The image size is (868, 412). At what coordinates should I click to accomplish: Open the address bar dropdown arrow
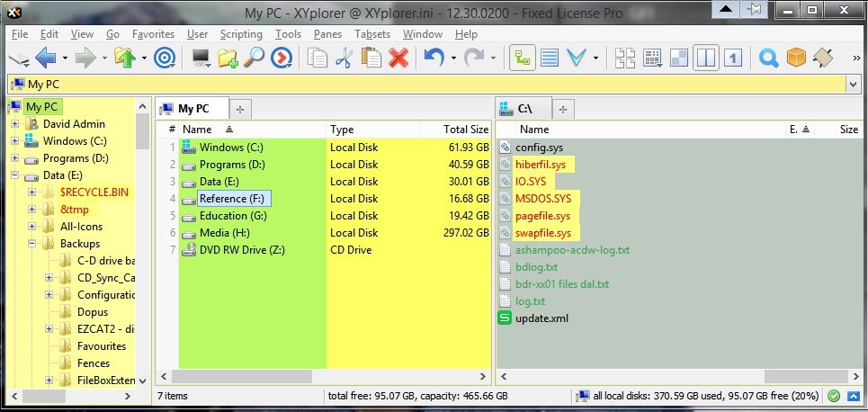click(x=853, y=84)
